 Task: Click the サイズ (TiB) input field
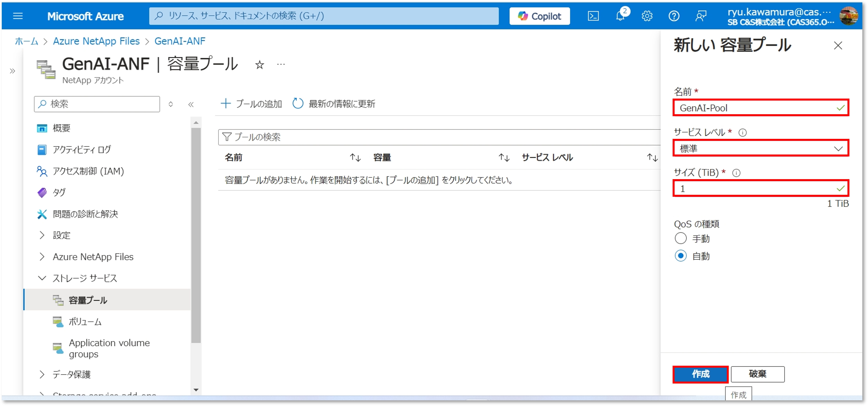(760, 188)
